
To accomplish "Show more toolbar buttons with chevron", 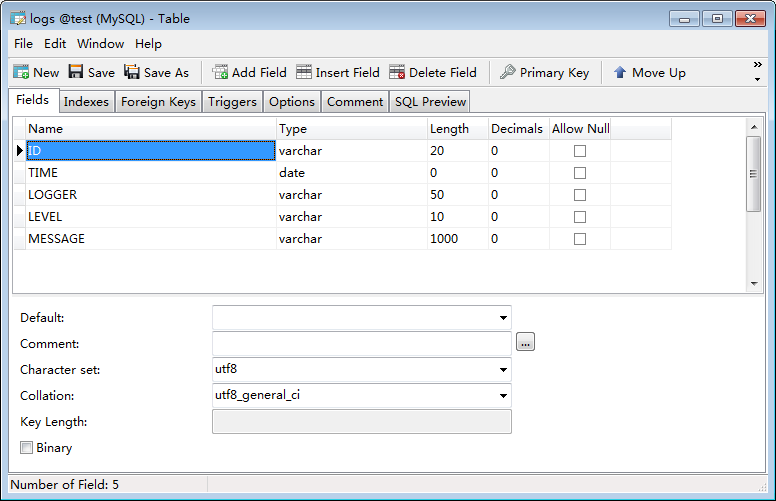I will [x=757, y=65].
